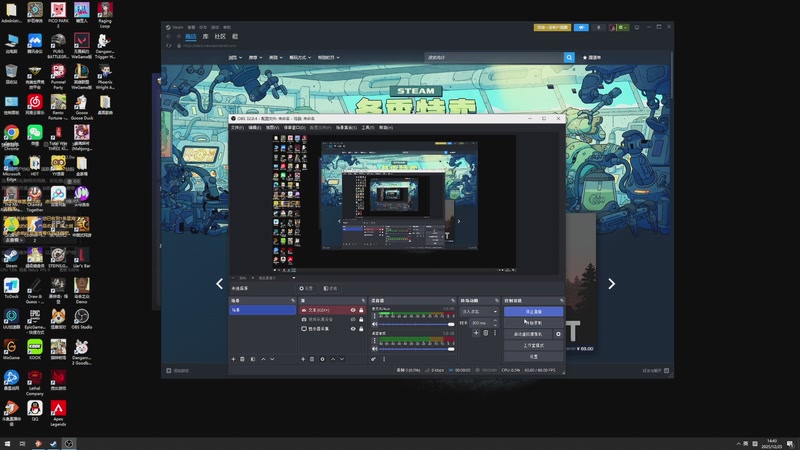Adjust transition duration stepper arrows

tap(495, 323)
